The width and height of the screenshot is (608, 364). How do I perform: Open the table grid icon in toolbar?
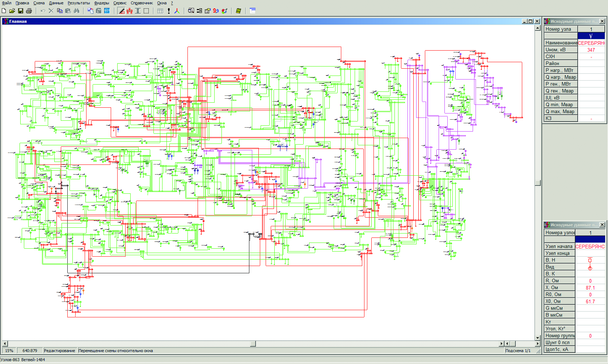(160, 11)
